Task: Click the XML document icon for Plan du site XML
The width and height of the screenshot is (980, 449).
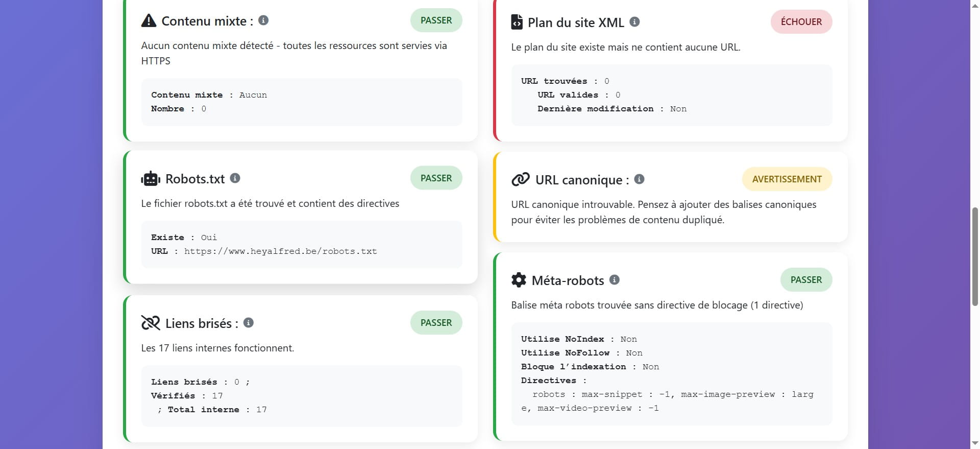Action: click(518, 22)
